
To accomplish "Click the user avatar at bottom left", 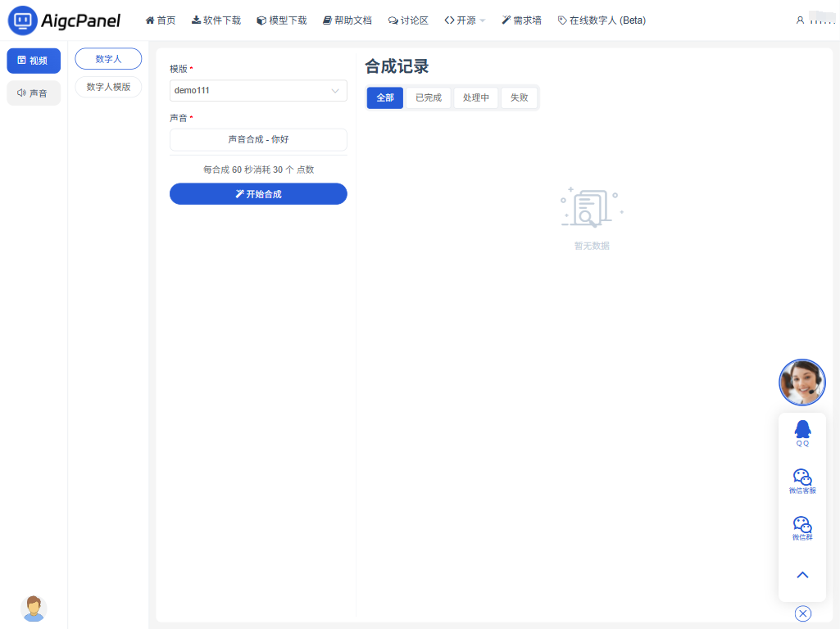I will click(34, 608).
